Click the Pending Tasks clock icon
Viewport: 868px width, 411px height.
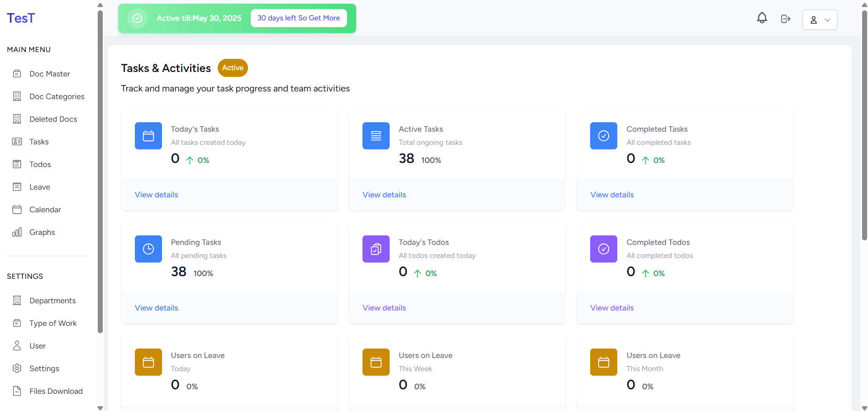pos(148,249)
